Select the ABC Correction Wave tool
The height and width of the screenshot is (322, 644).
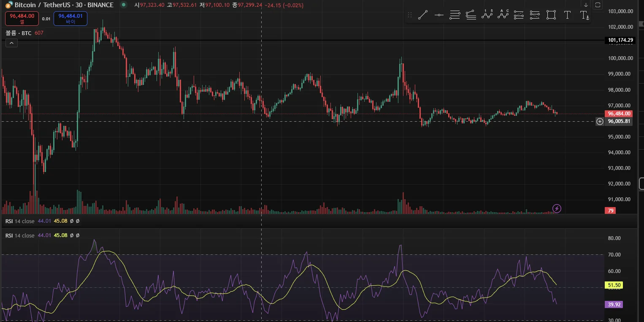[503, 15]
